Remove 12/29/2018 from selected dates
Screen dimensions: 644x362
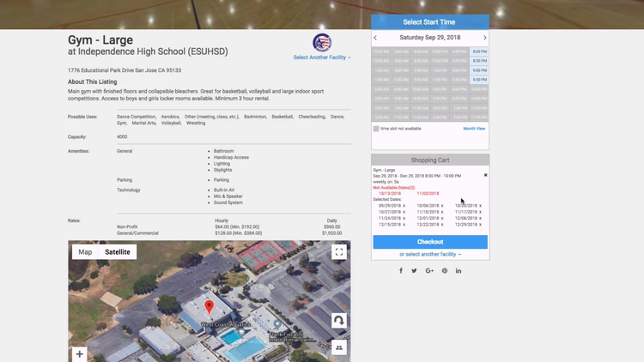coord(480,225)
